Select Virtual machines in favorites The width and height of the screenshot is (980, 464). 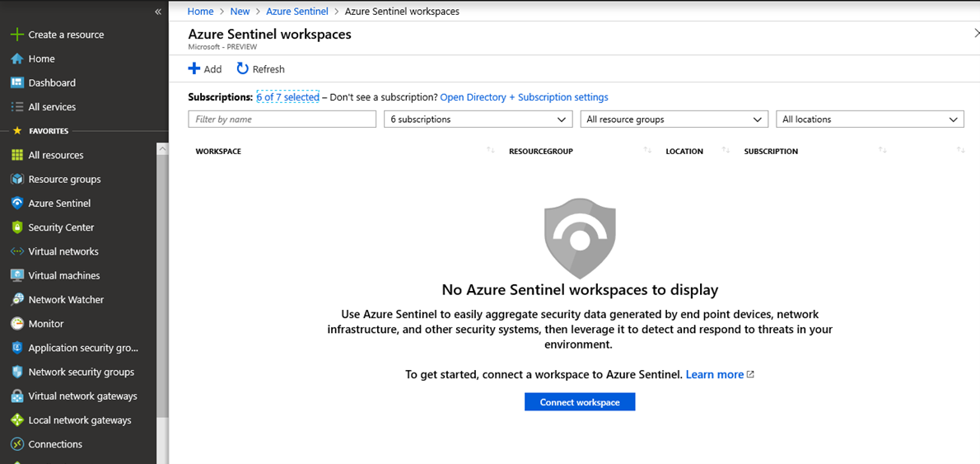coord(63,276)
